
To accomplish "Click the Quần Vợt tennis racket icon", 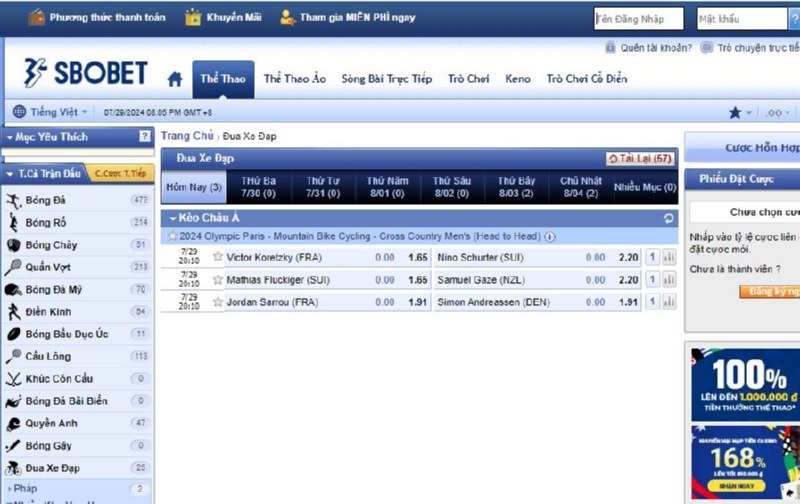I will point(13,267).
